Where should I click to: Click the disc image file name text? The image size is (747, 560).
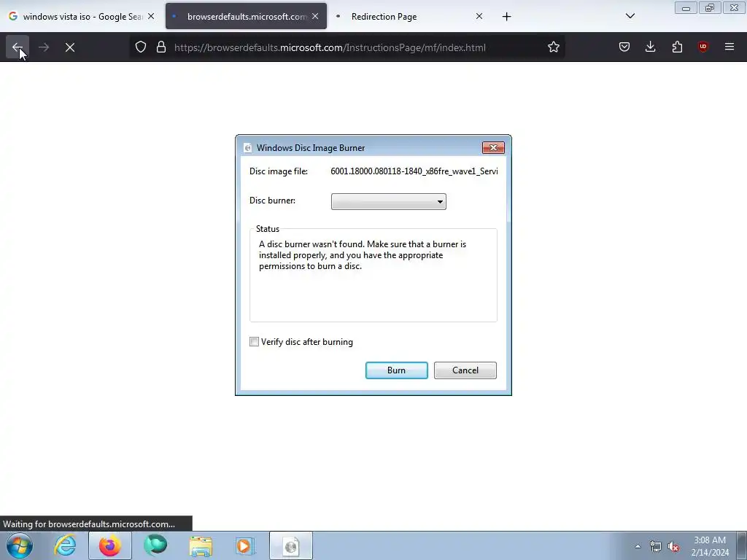point(414,171)
